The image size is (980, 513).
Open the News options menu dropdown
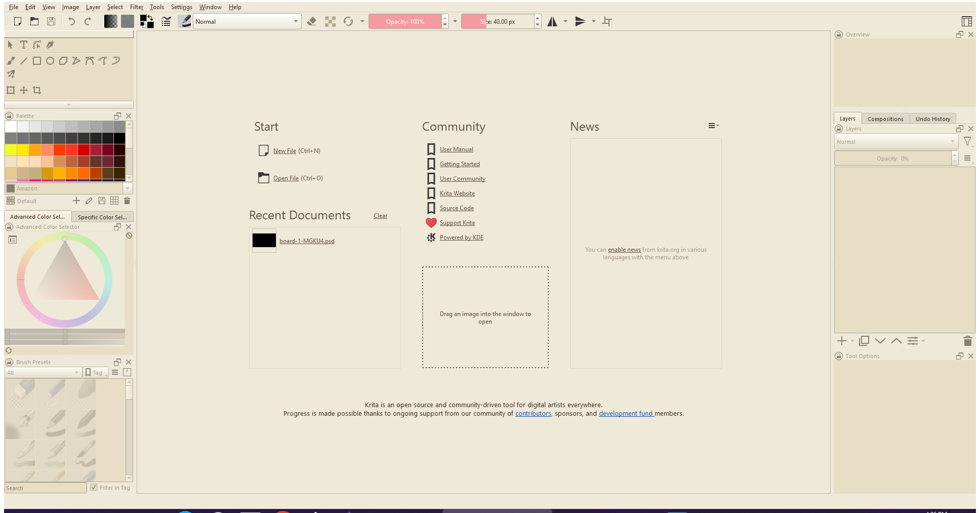click(x=713, y=126)
